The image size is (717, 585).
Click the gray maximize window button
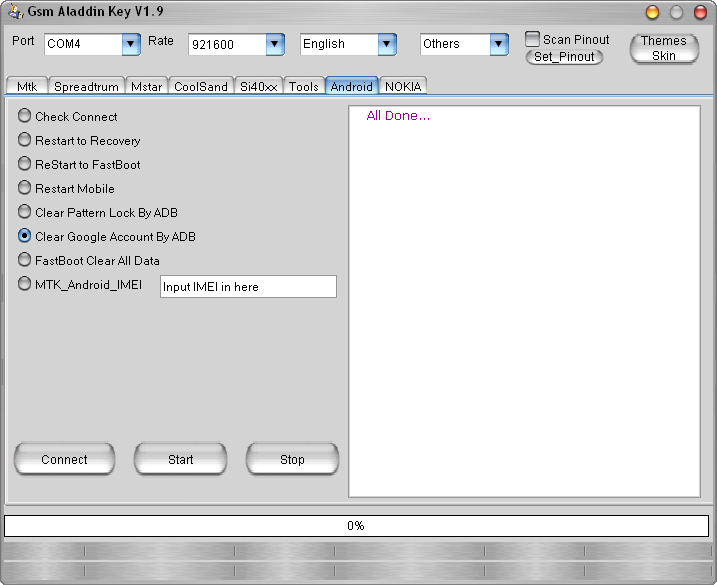point(676,12)
